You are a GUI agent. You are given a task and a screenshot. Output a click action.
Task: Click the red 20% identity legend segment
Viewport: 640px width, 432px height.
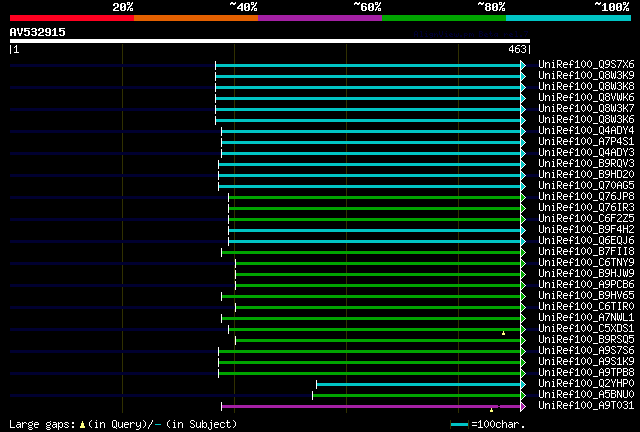click(x=72, y=18)
